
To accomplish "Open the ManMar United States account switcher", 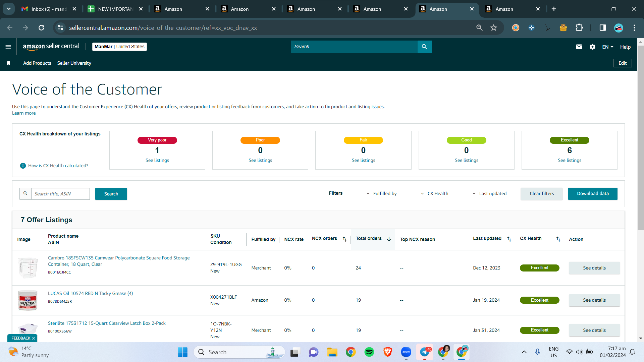I will pyautogui.click(x=119, y=47).
